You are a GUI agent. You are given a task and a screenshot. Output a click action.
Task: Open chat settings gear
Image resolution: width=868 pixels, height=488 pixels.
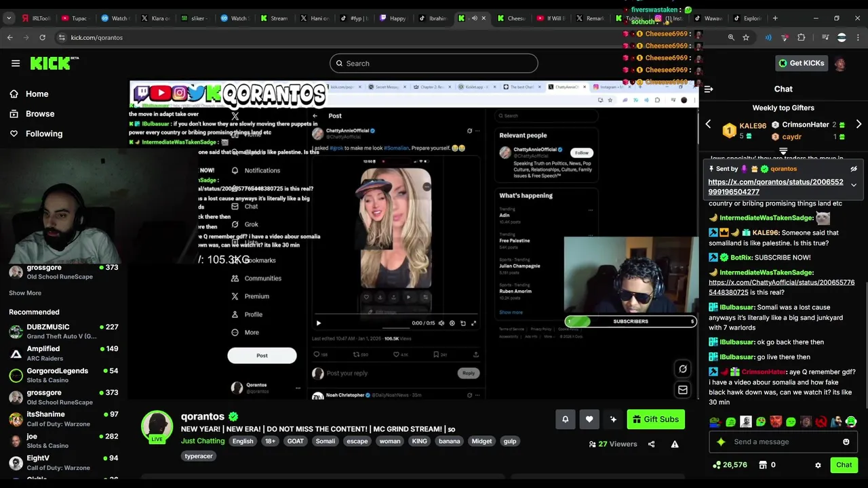point(818,466)
